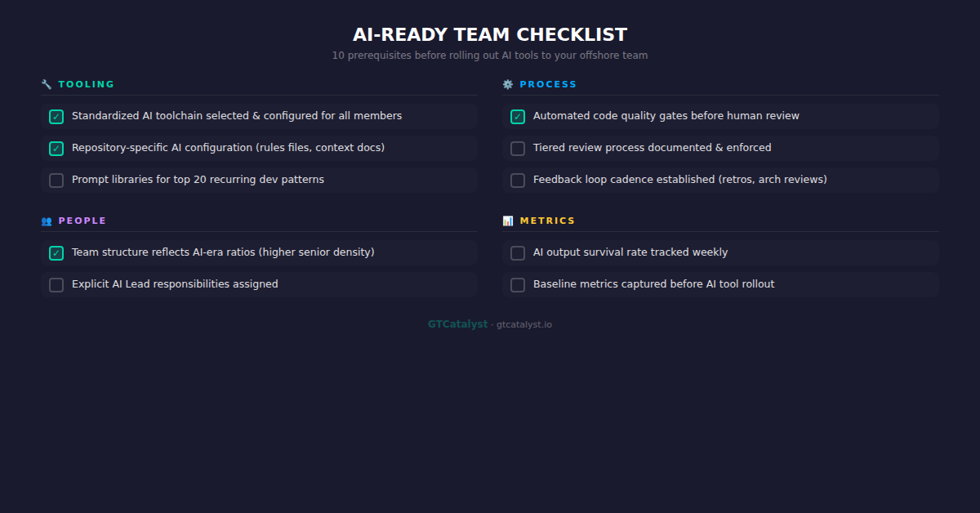
Task: Check the AI output survival rate checkbox
Action: tap(517, 252)
